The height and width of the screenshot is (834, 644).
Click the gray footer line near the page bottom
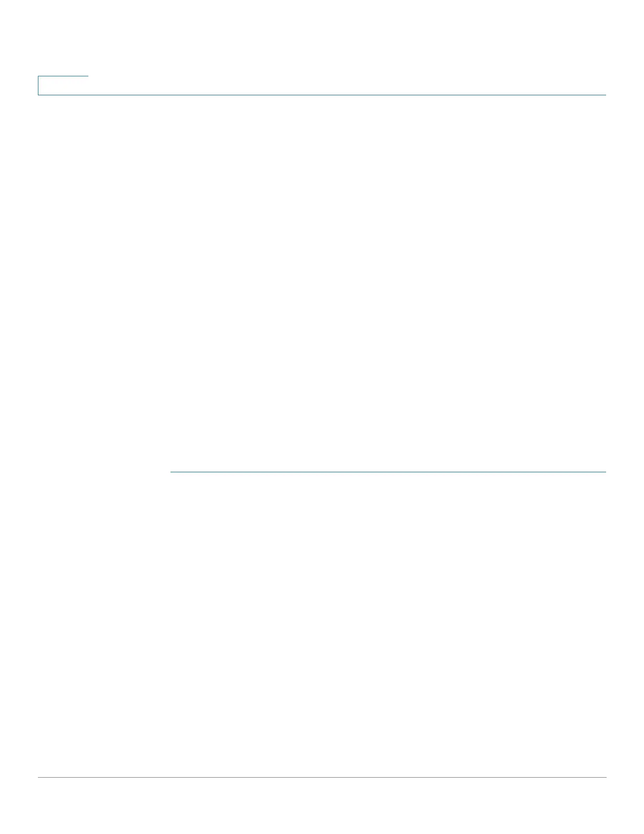coord(322,777)
